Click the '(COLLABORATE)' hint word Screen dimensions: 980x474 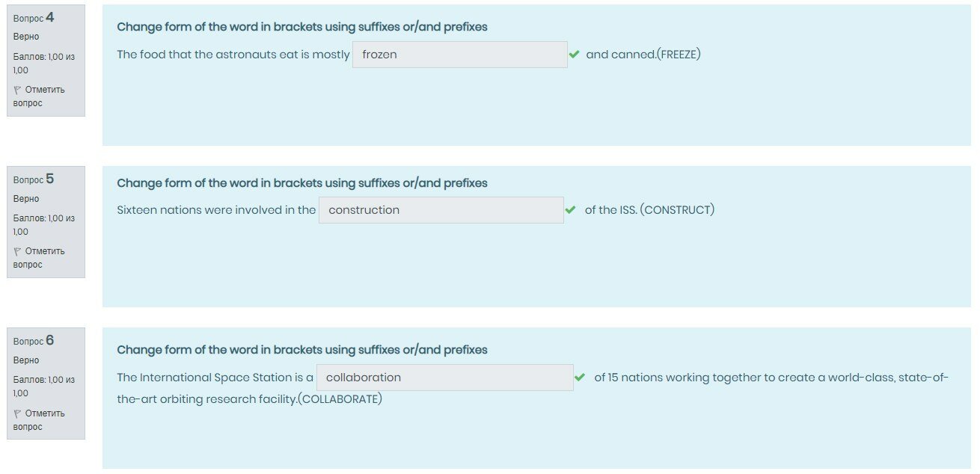tap(340, 399)
